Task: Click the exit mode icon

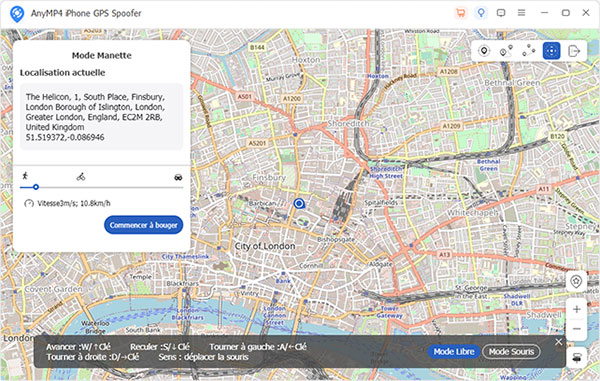Action: pyautogui.click(x=574, y=51)
